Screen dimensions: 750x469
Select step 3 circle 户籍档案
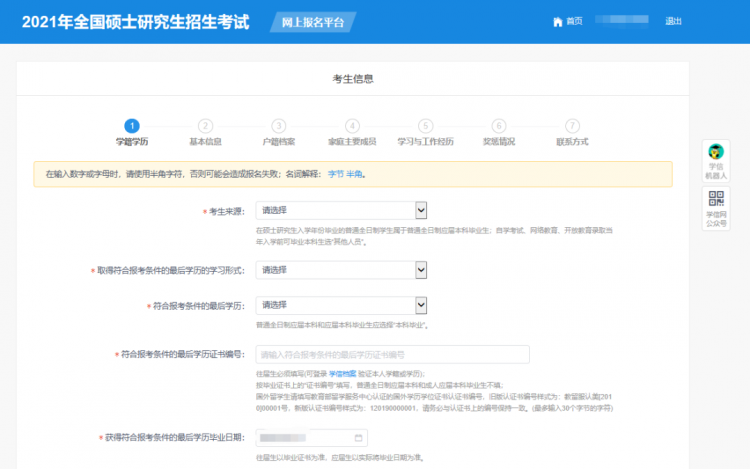pyautogui.click(x=279, y=126)
